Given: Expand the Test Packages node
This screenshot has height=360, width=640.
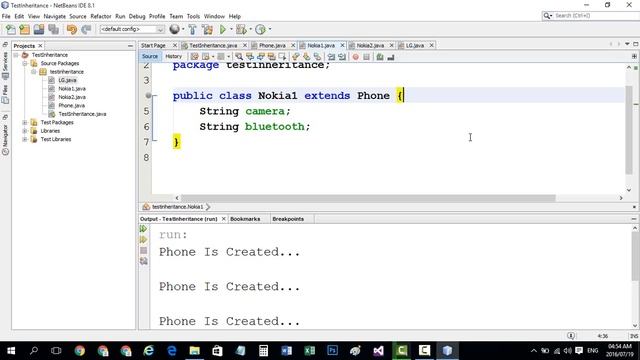Looking at the screenshot, I should pos(24,122).
